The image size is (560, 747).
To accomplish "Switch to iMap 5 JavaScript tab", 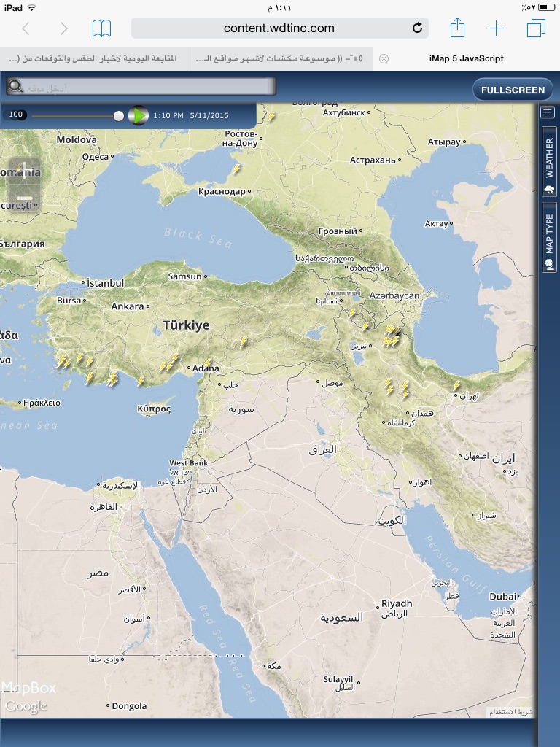I will (466, 58).
